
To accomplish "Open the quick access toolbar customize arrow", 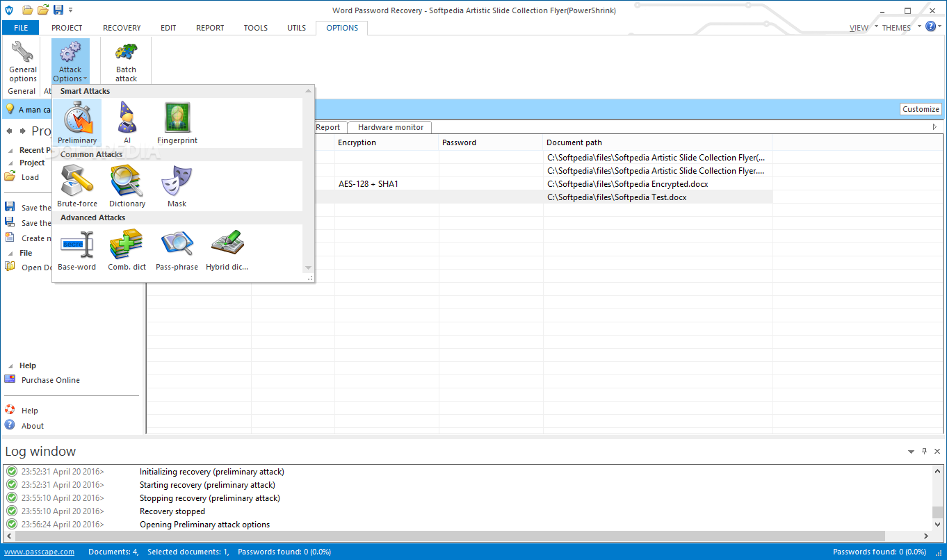I will point(71,10).
